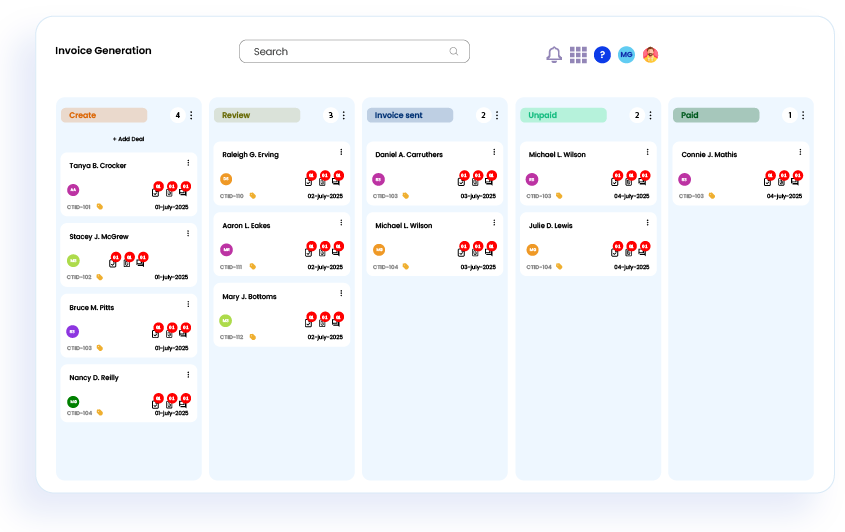Open Stacey J. McGrew card kebab menu

[x=188, y=233]
